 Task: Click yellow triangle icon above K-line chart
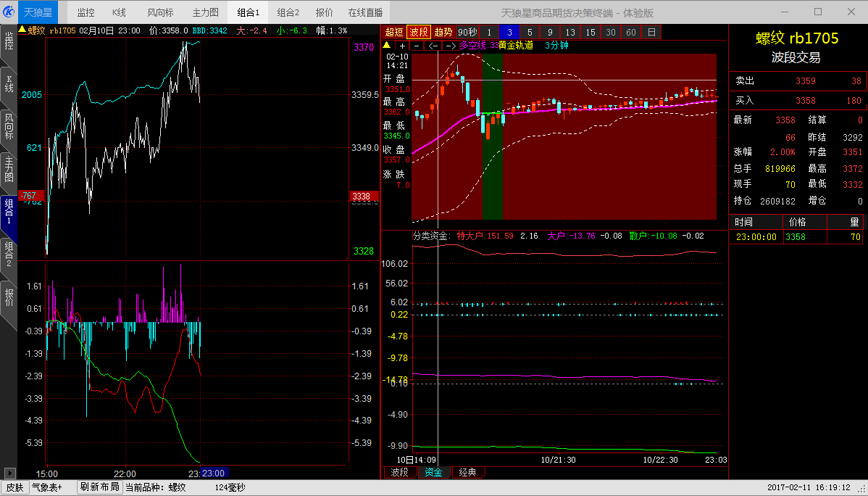(x=387, y=46)
